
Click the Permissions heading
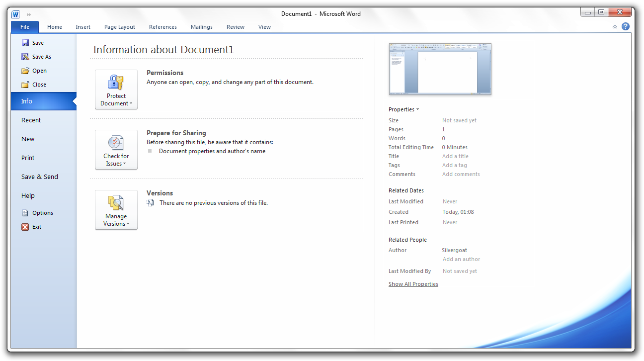coord(165,73)
